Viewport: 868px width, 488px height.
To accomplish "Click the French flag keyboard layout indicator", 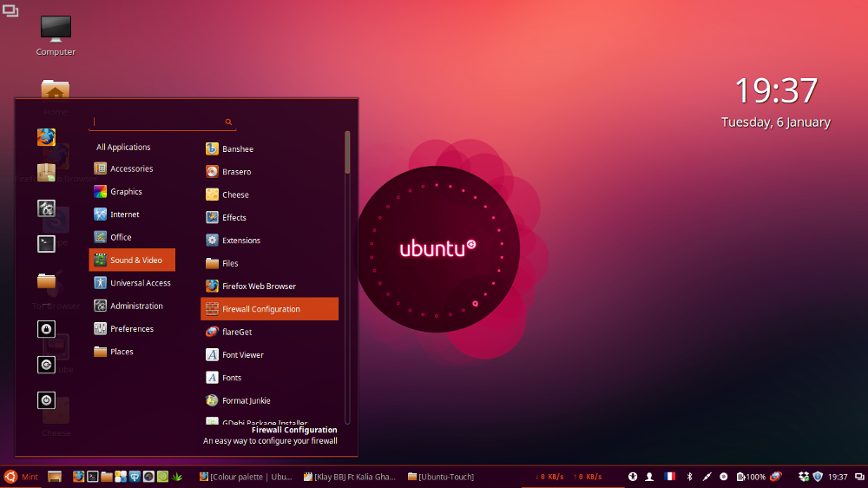I will click(669, 477).
